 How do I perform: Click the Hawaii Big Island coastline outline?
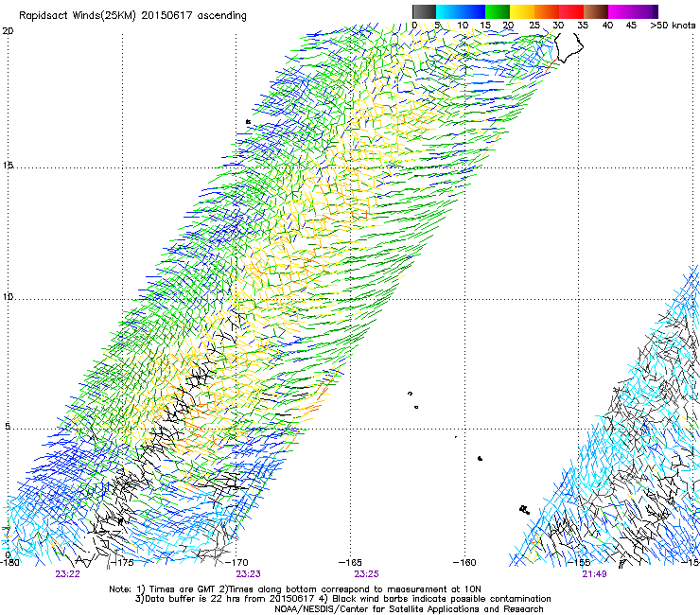click(569, 47)
